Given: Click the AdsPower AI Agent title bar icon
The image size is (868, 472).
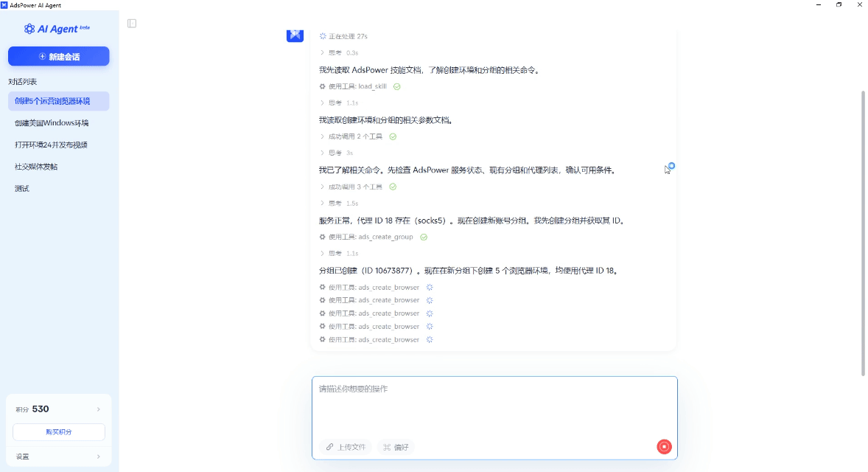Looking at the screenshot, I should 4,5.
